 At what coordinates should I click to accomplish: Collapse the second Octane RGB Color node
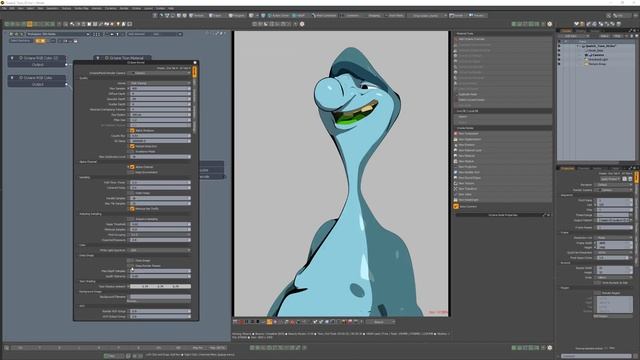coord(12,78)
